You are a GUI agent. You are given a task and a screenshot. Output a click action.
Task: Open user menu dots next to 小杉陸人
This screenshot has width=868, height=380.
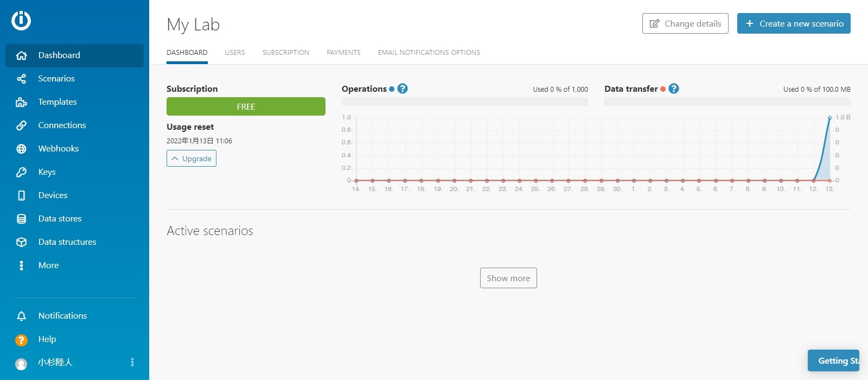click(x=132, y=362)
